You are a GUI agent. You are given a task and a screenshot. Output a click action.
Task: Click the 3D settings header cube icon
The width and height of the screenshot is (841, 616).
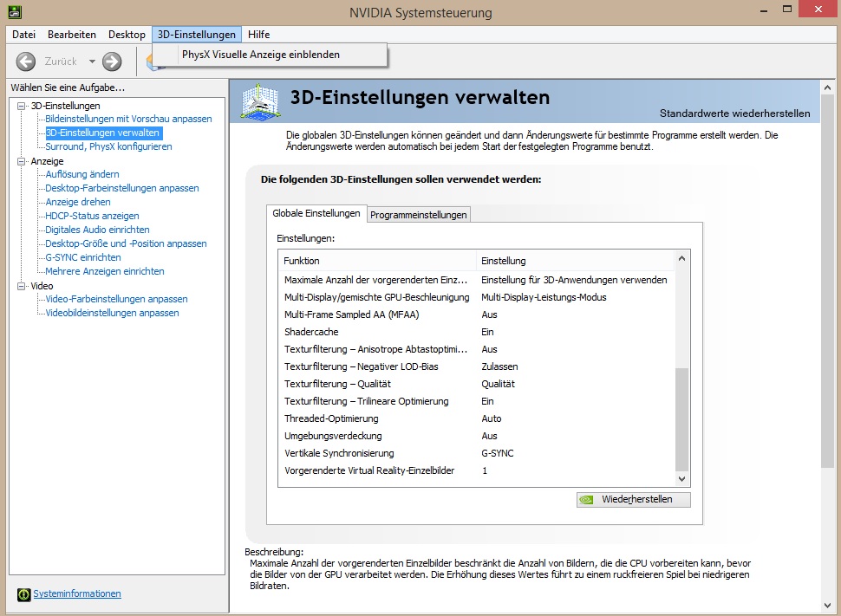[259, 101]
